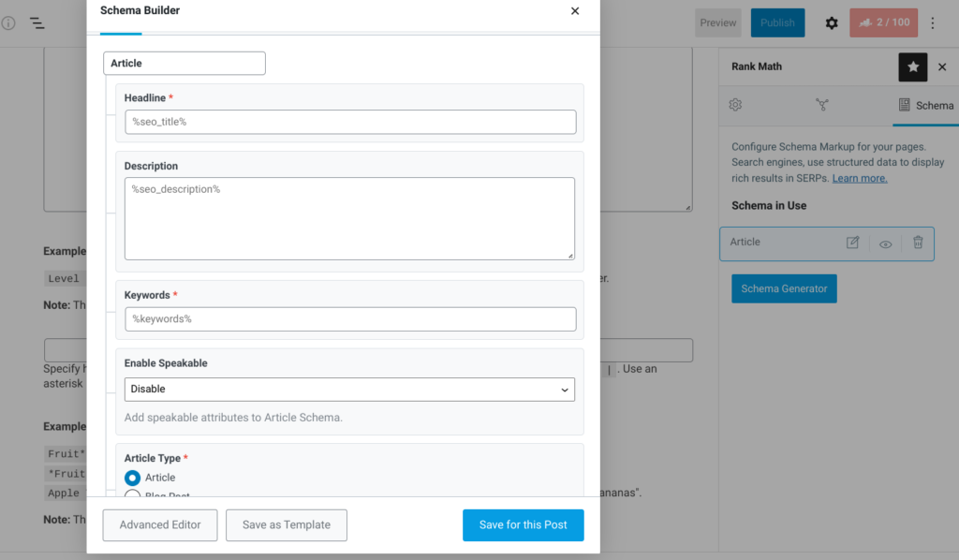Viewport: 959px width, 560px height.
Task: Switch to the Schema tab
Action: (926, 105)
